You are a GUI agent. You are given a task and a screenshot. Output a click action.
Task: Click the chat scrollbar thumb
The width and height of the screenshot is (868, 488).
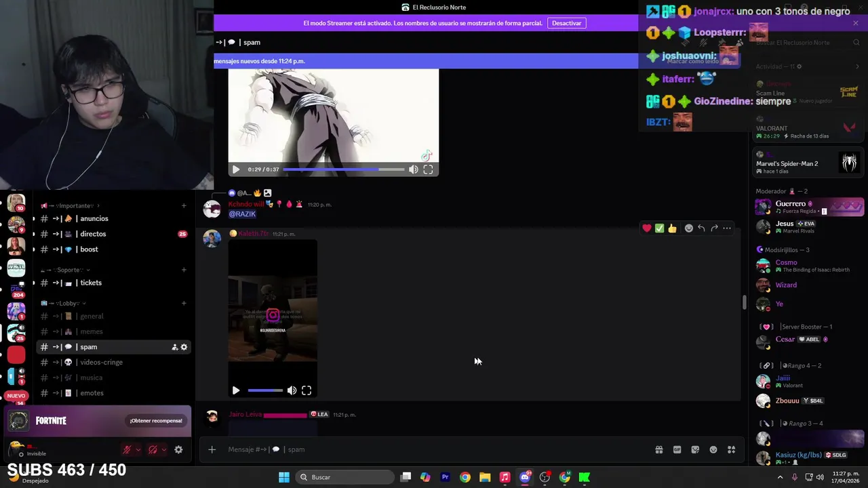click(744, 302)
